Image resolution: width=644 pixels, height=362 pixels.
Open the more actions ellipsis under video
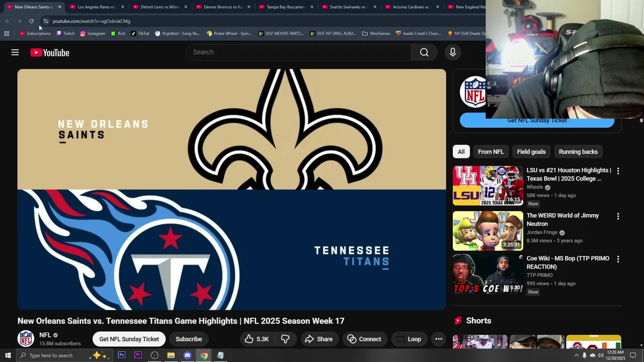(439, 339)
